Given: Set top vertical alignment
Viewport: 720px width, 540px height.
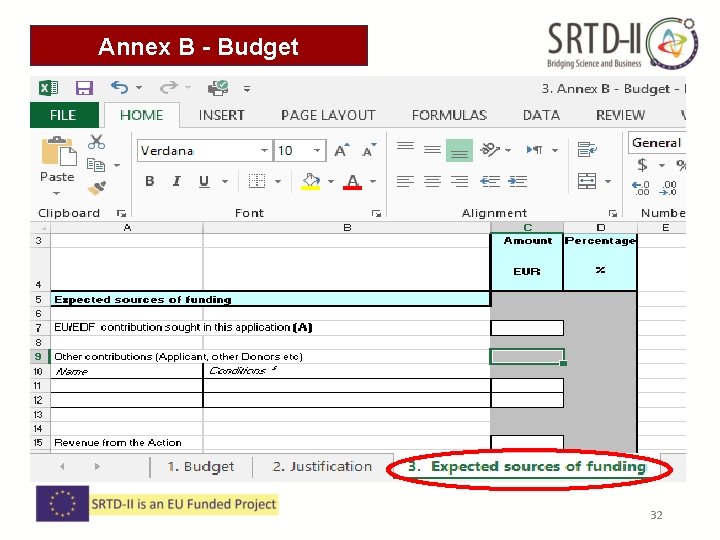Looking at the screenshot, I should [x=405, y=148].
